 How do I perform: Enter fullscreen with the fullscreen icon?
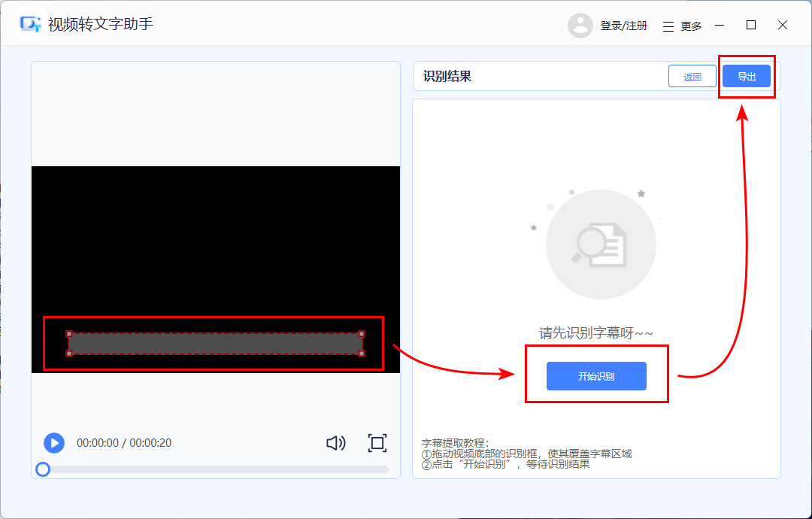click(x=377, y=443)
